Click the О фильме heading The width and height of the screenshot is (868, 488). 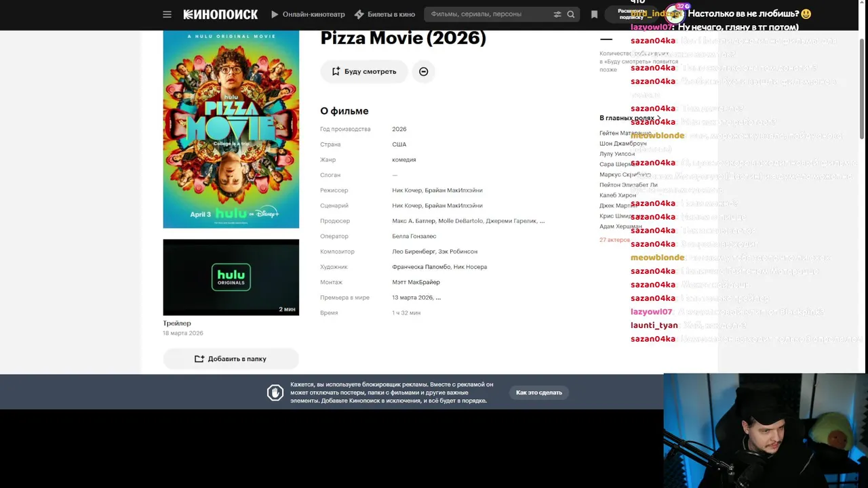(x=344, y=111)
